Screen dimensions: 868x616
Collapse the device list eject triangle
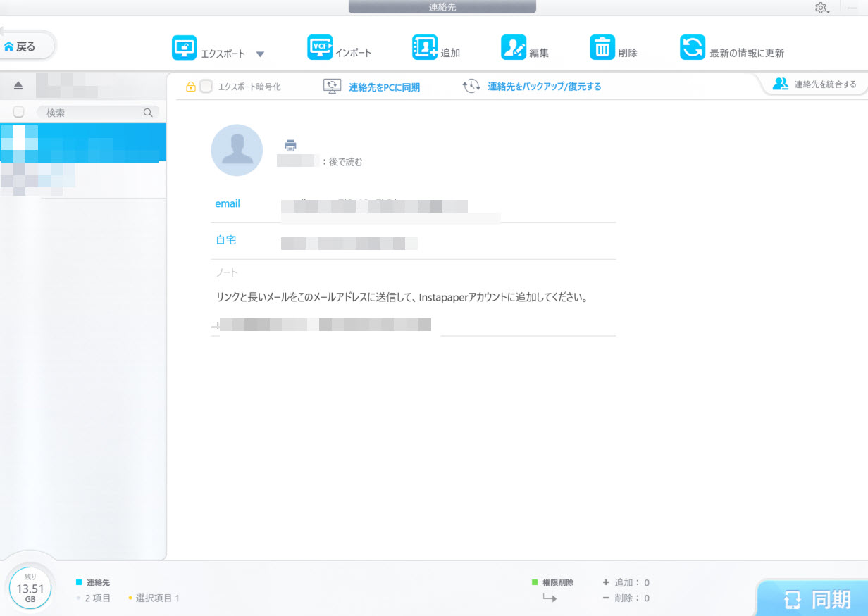click(x=18, y=85)
